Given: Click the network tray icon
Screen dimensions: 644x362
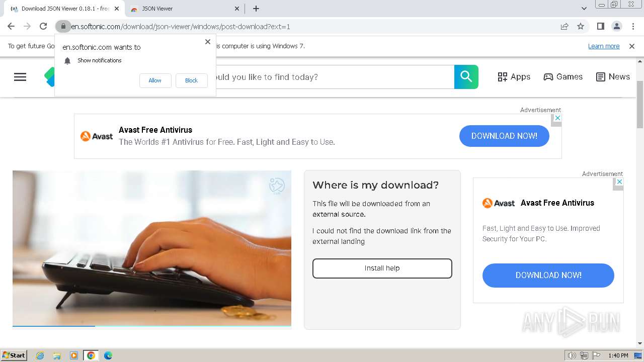Looking at the screenshot, I should coord(584,355).
